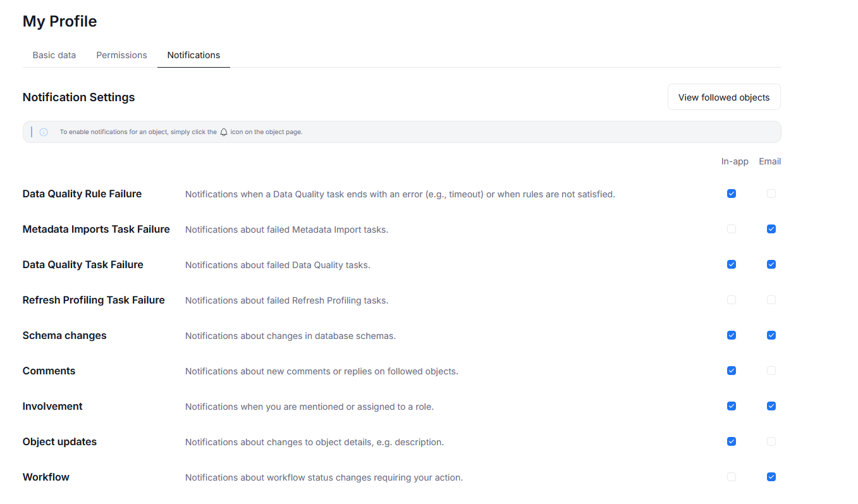Enable email for Object updates
The height and width of the screenshot is (504, 858).
[x=771, y=441]
